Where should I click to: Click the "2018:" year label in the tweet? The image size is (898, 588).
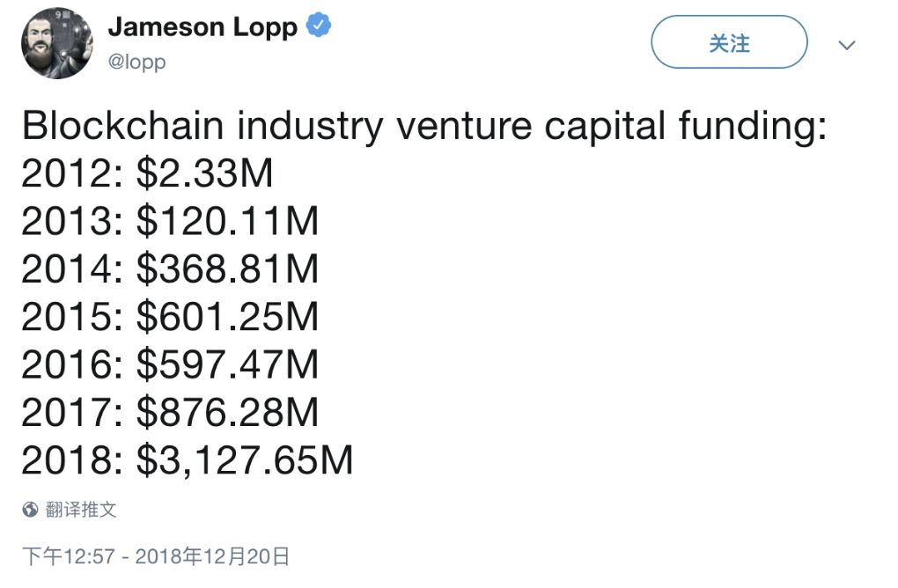[x=73, y=460]
